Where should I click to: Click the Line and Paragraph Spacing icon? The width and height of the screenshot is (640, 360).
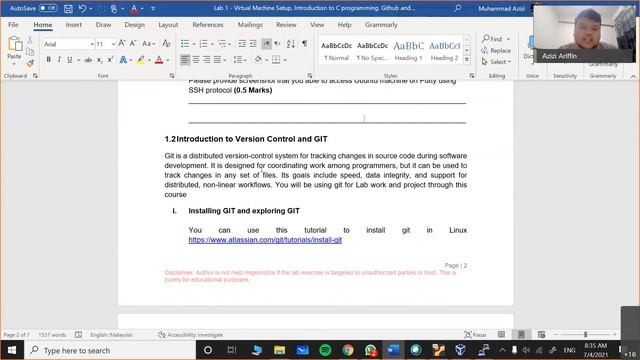coord(238,60)
